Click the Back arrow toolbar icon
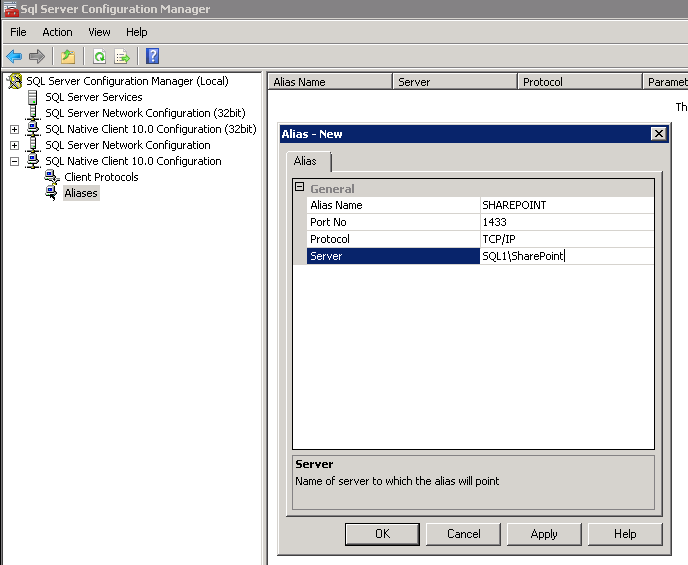 pos(14,56)
